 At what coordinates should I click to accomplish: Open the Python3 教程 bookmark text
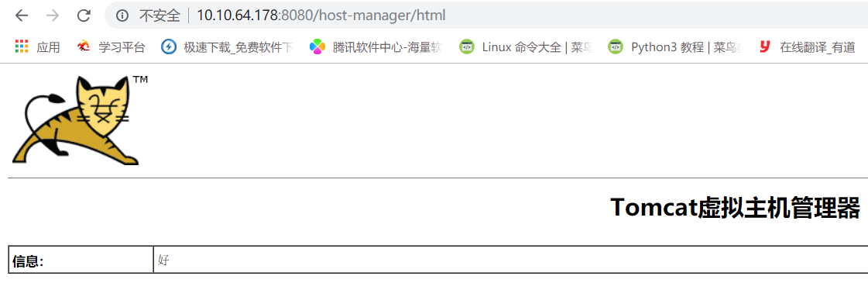pyautogui.click(x=686, y=47)
